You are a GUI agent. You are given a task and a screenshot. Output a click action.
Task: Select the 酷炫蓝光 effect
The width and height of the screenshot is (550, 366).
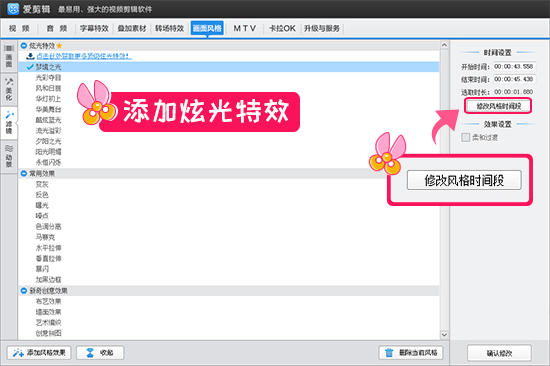click(x=48, y=120)
